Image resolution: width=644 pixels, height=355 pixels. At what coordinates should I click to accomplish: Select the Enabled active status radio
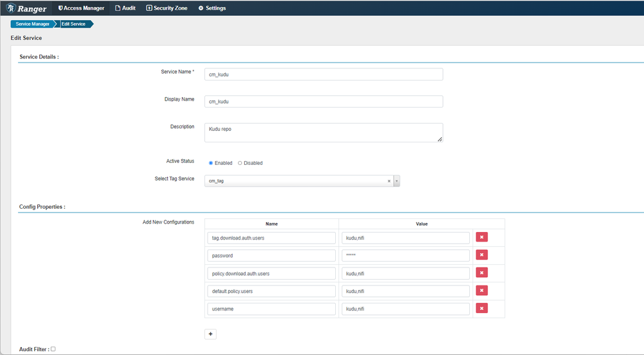tap(211, 163)
